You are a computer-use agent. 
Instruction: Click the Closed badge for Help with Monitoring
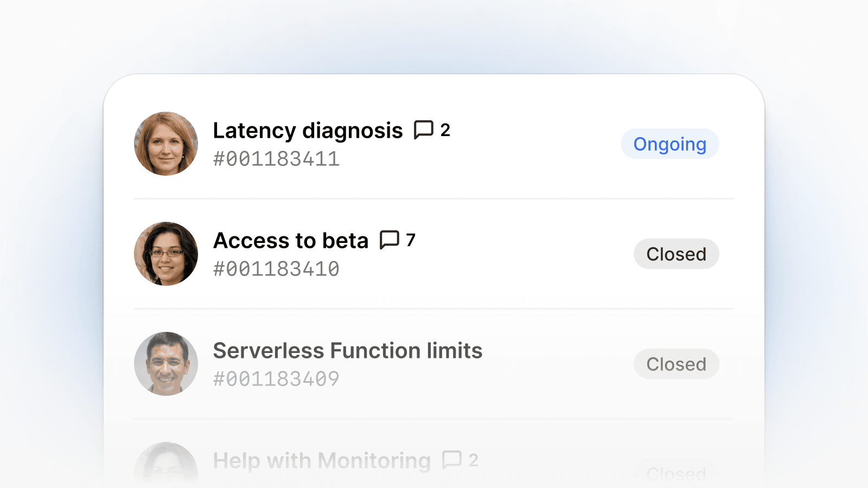[676, 474]
